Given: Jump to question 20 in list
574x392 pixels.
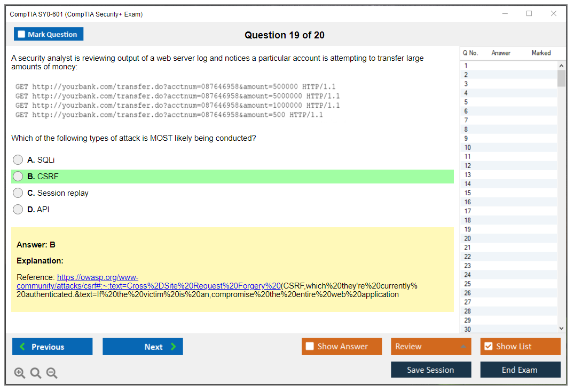Looking at the screenshot, I should click(x=468, y=238).
